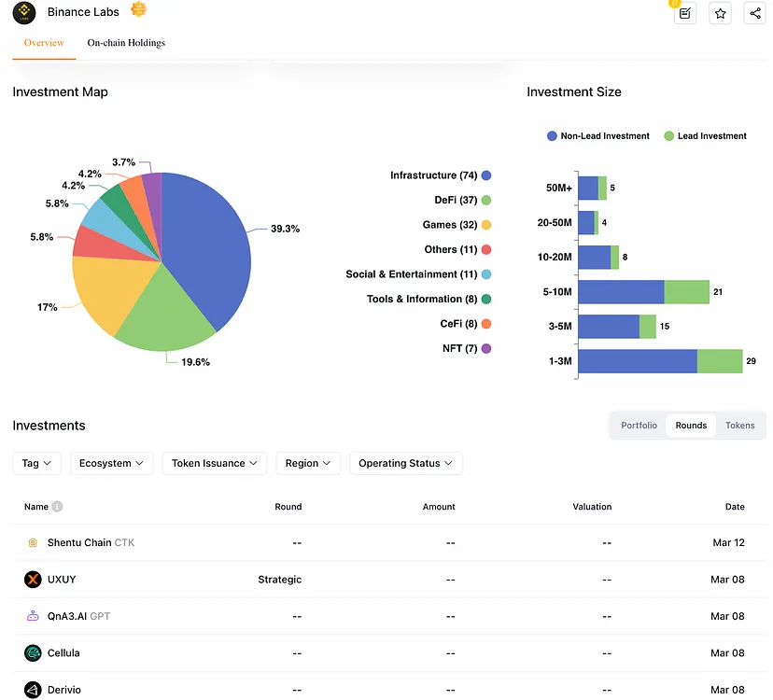Switch to On-chain Holdings tab
This screenshot has height=700, width=773.
pyautogui.click(x=126, y=43)
